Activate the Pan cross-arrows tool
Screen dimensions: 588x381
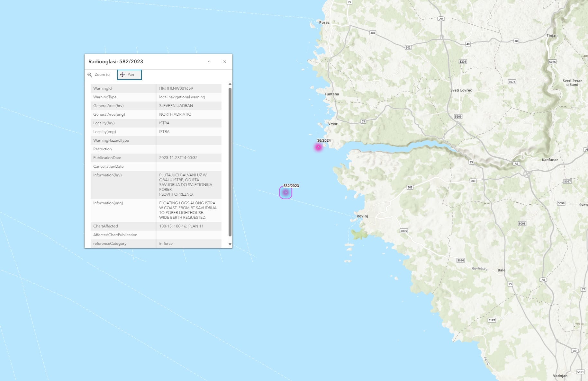[x=122, y=75]
